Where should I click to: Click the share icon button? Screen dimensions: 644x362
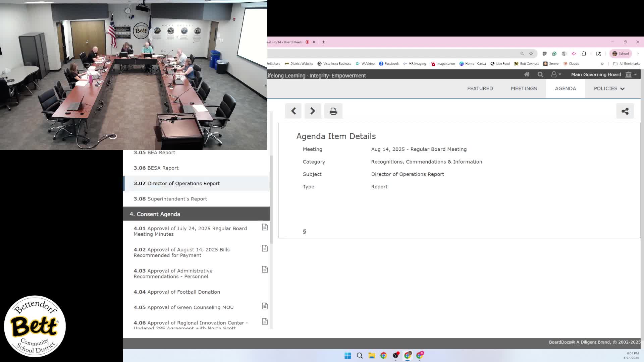coord(625,111)
